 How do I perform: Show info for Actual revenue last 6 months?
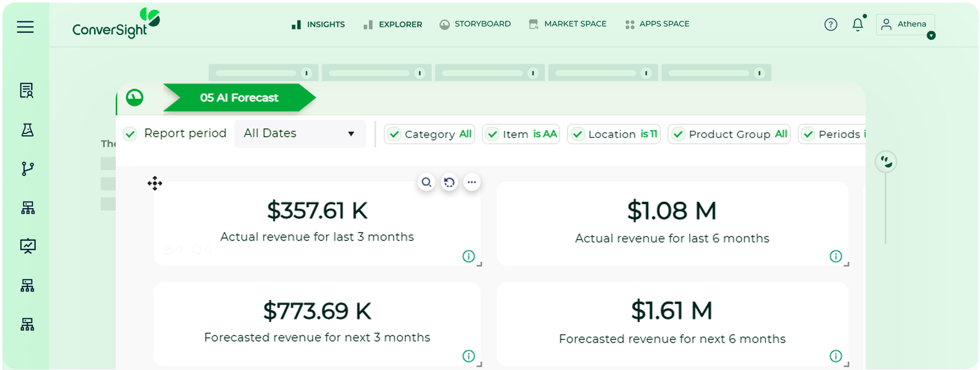(x=836, y=257)
